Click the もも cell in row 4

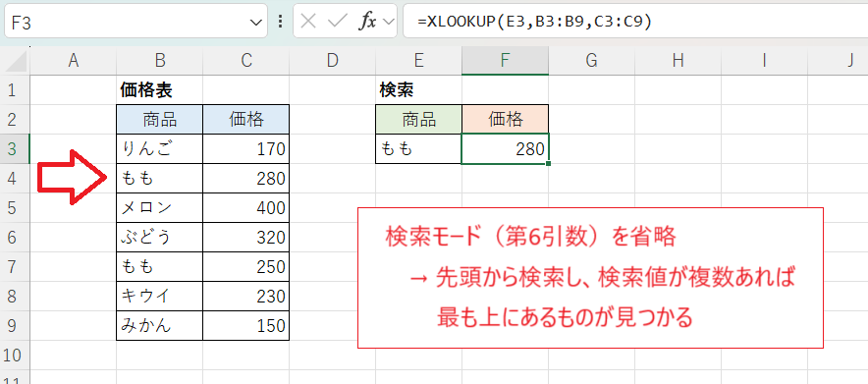click(160, 178)
